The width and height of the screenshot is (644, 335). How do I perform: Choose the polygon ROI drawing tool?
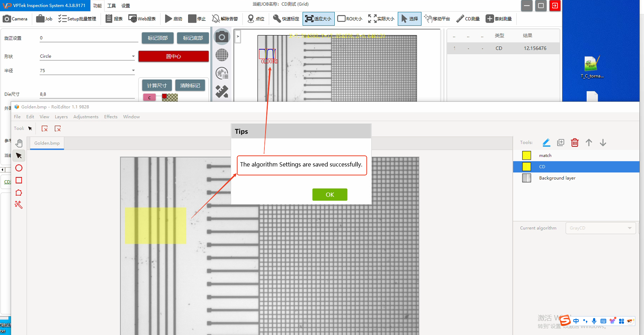[x=19, y=193]
